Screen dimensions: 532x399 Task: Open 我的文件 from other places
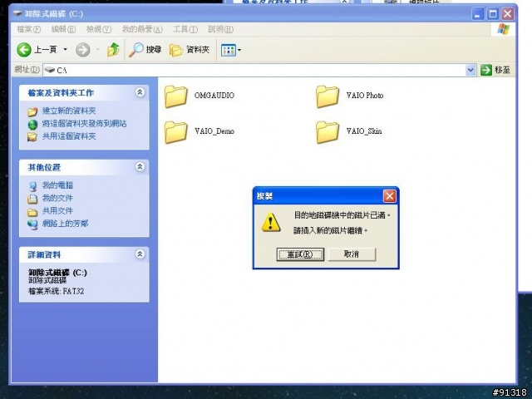(x=57, y=198)
